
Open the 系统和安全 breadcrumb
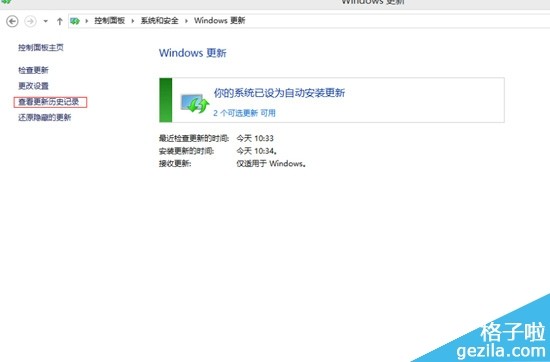point(160,21)
